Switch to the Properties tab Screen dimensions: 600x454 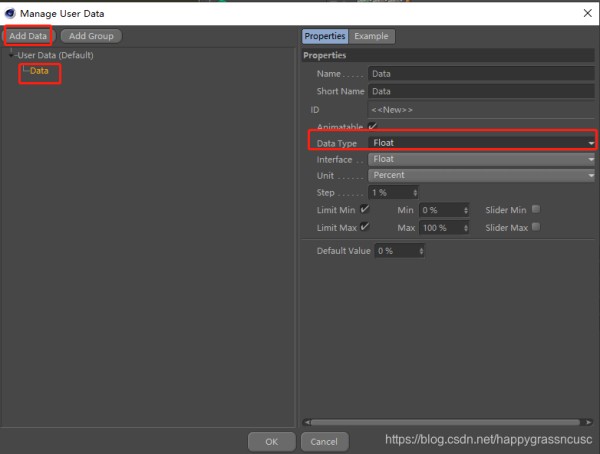coord(324,36)
